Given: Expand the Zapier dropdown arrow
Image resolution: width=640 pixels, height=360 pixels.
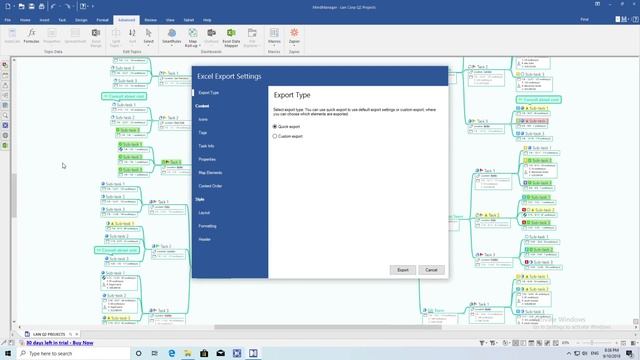Looking at the screenshot, I should point(294,45).
